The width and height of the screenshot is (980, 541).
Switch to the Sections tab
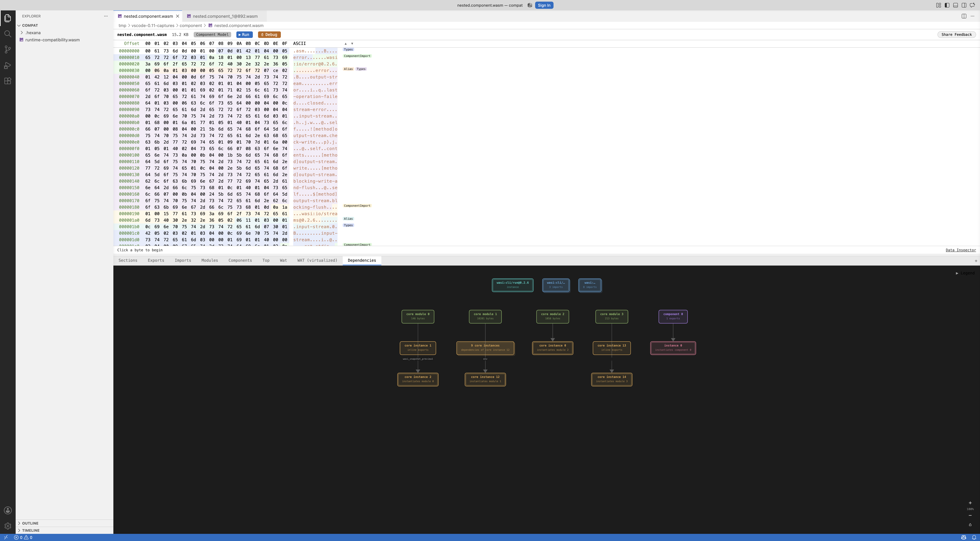[128, 260]
